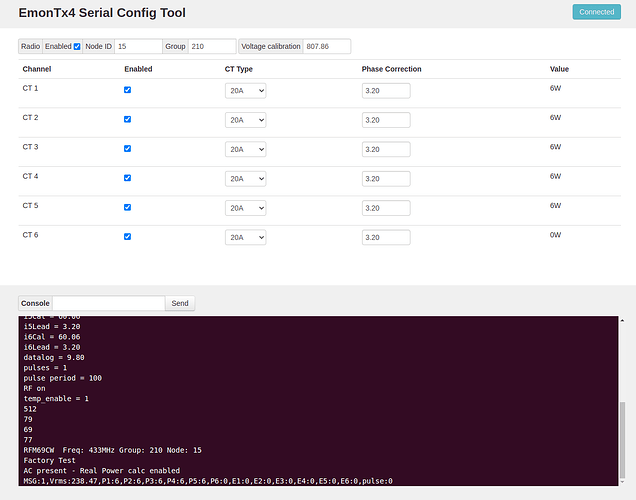
Task: Click the 'Factory Test' console line
Action: point(49,460)
